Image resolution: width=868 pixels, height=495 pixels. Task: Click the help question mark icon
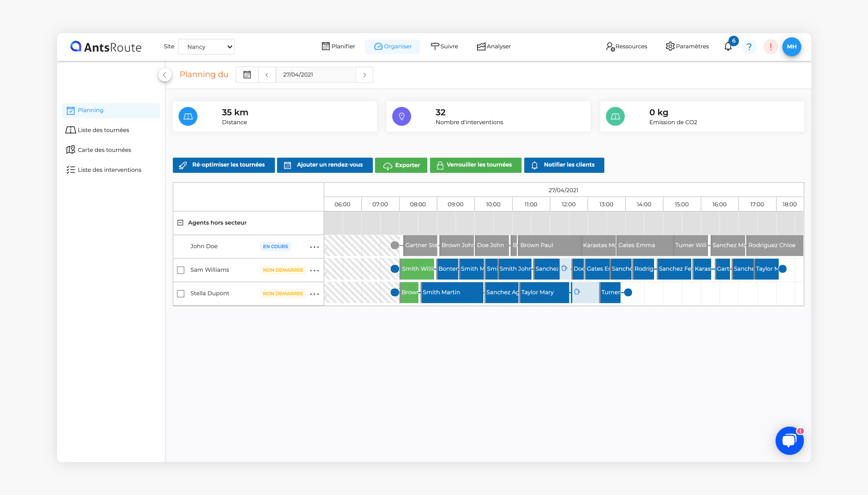pyautogui.click(x=749, y=47)
